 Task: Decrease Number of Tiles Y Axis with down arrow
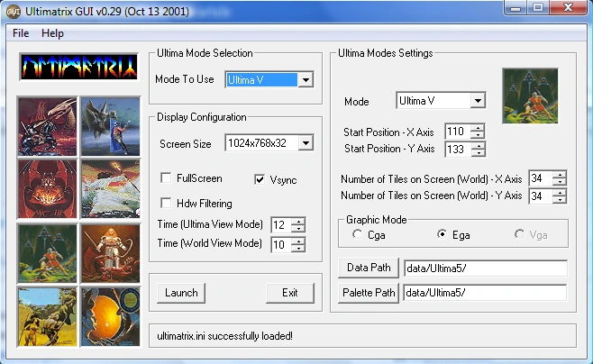[x=560, y=200]
